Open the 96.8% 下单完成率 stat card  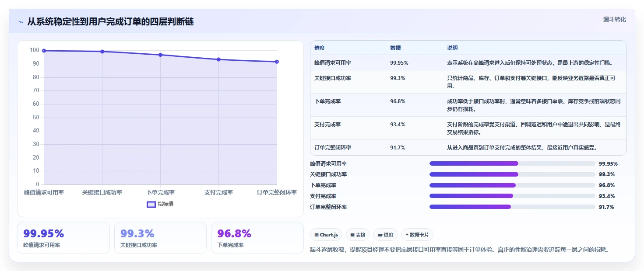257,238
